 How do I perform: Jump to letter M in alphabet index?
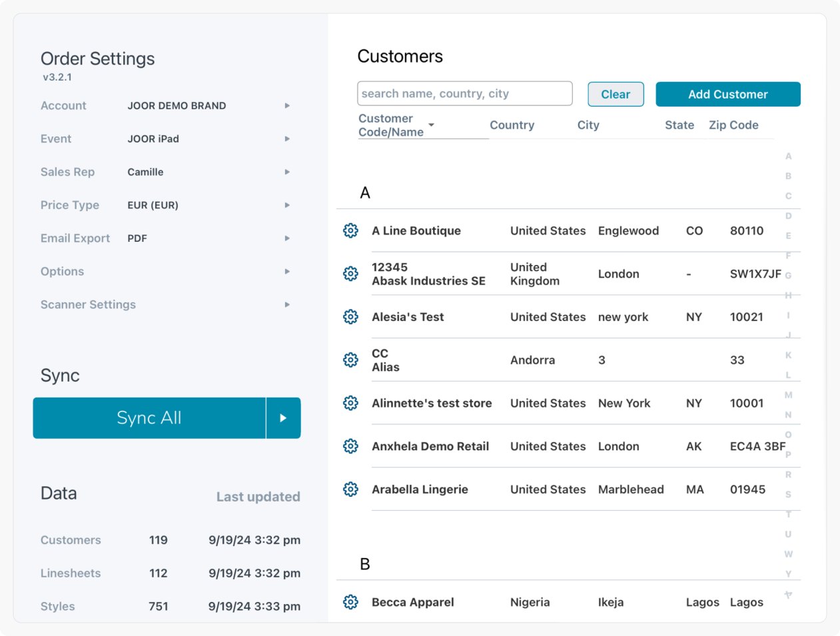[x=788, y=395]
